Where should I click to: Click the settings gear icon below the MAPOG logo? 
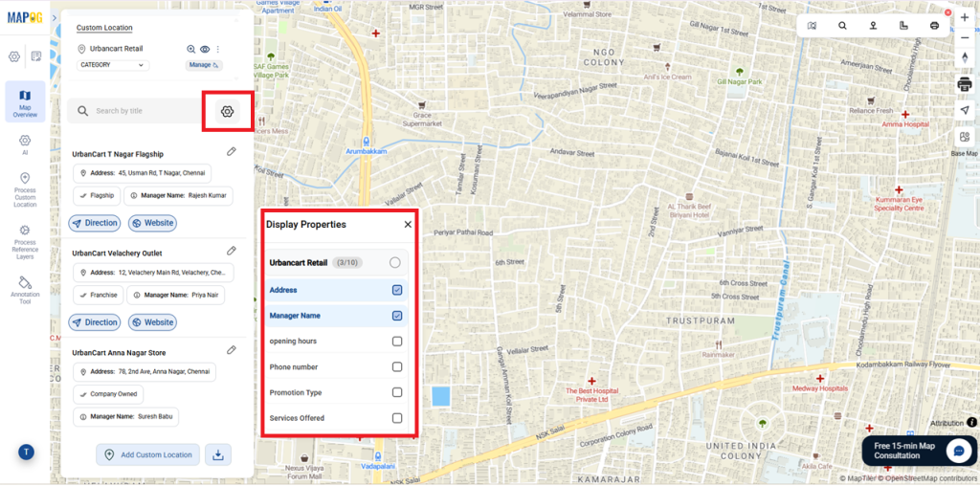13,56
